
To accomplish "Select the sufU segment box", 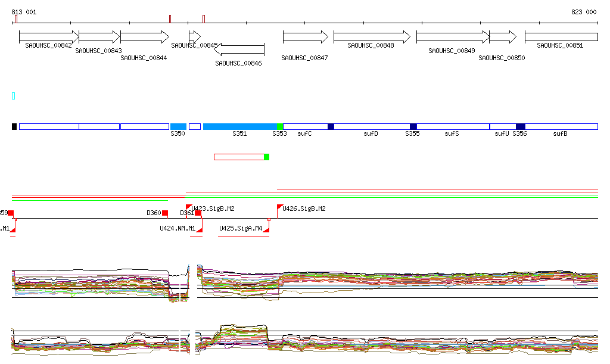I will coord(503,126).
